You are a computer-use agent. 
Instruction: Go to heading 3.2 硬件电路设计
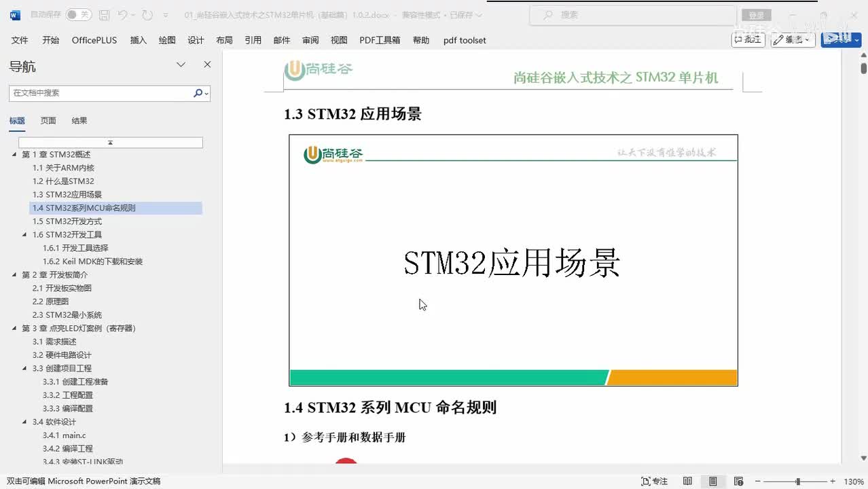[62, 355]
